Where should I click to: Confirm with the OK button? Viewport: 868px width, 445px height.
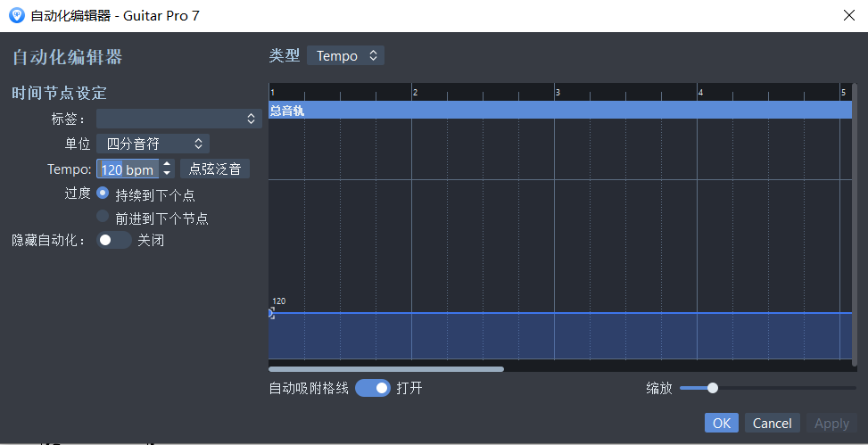pos(721,423)
